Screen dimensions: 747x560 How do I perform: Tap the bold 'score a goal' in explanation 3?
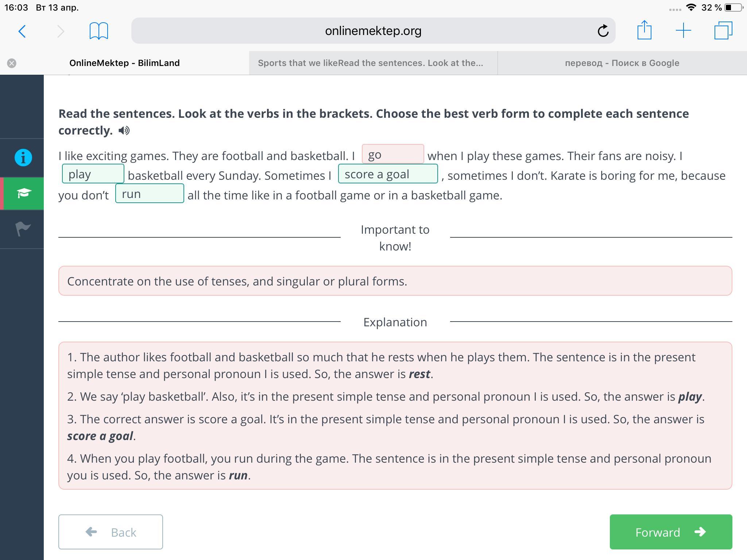(x=100, y=436)
